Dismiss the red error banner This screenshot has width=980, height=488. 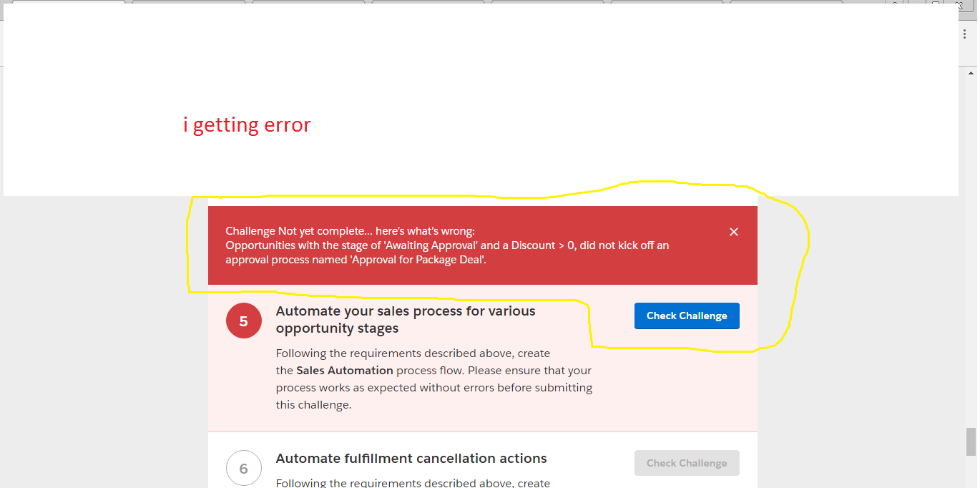[x=733, y=232]
